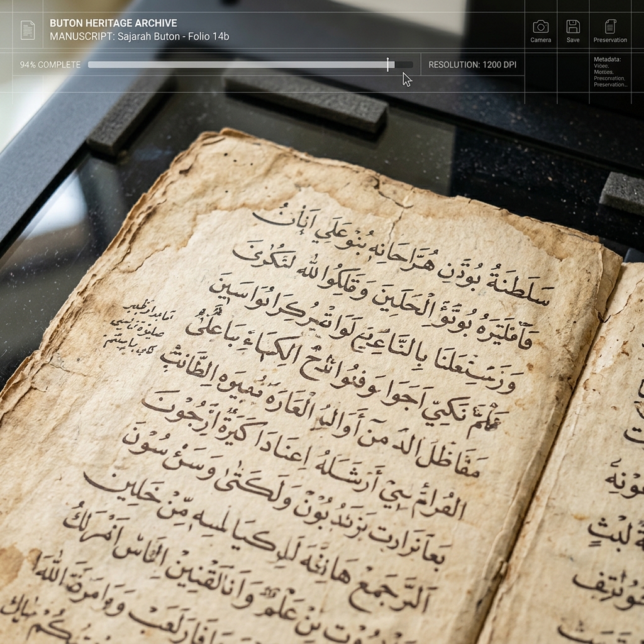Click the document file icon beside archive title

coord(28,30)
